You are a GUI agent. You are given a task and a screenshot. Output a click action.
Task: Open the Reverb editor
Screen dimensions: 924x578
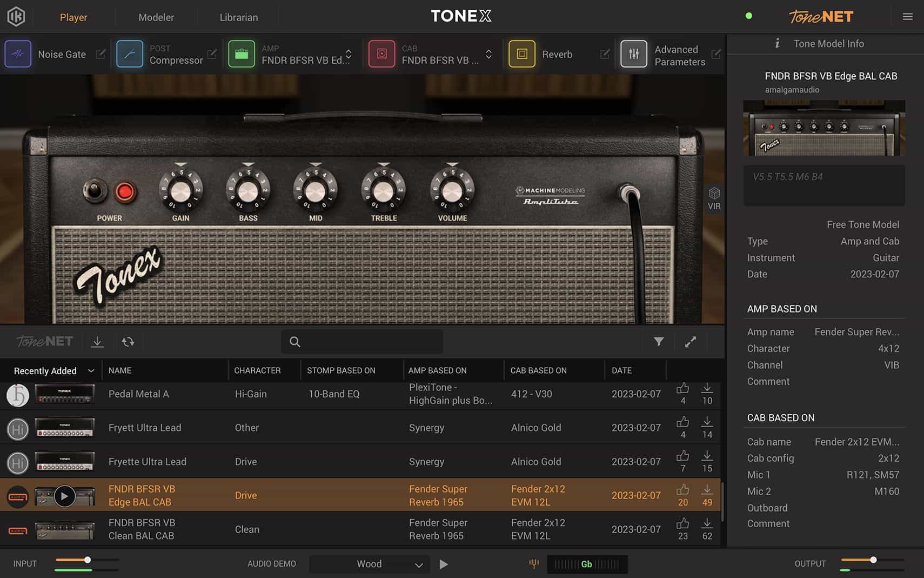(x=605, y=54)
